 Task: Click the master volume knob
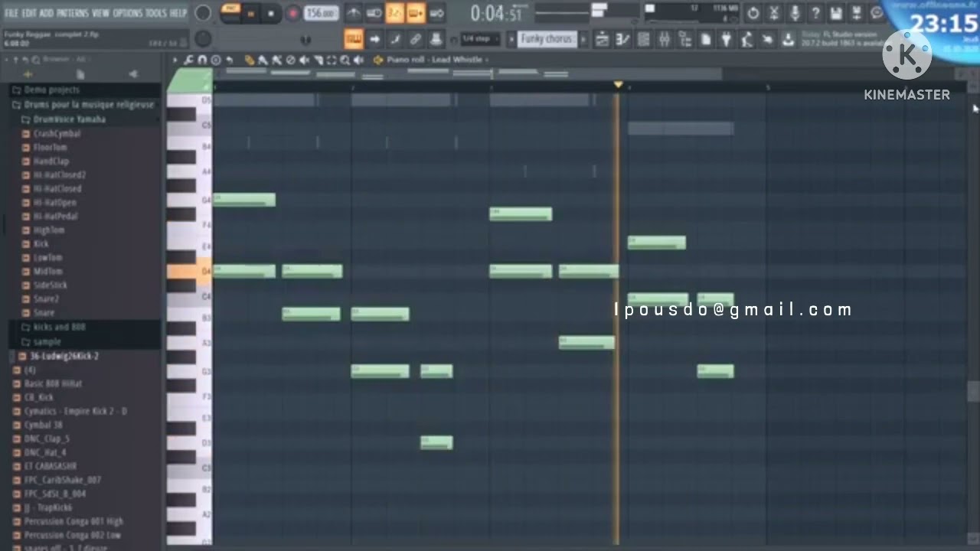pyautogui.click(x=203, y=13)
